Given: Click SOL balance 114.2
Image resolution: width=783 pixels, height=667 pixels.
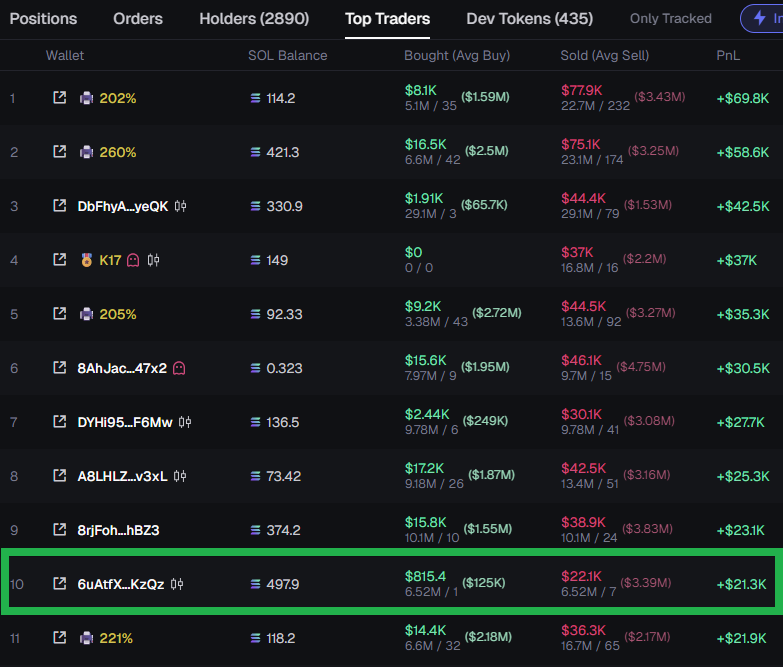Looking at the screenshot, I should (281, 98).
